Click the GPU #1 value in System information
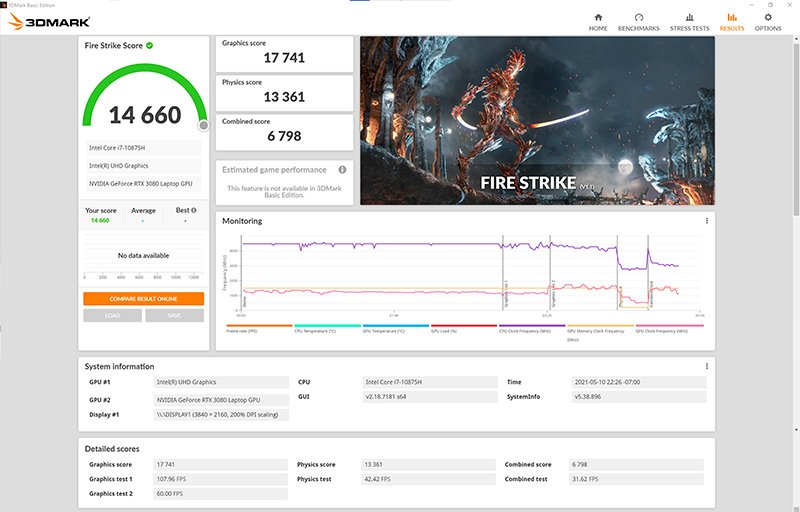This screenshot has height=512, width=800. [x=221, y=382]
